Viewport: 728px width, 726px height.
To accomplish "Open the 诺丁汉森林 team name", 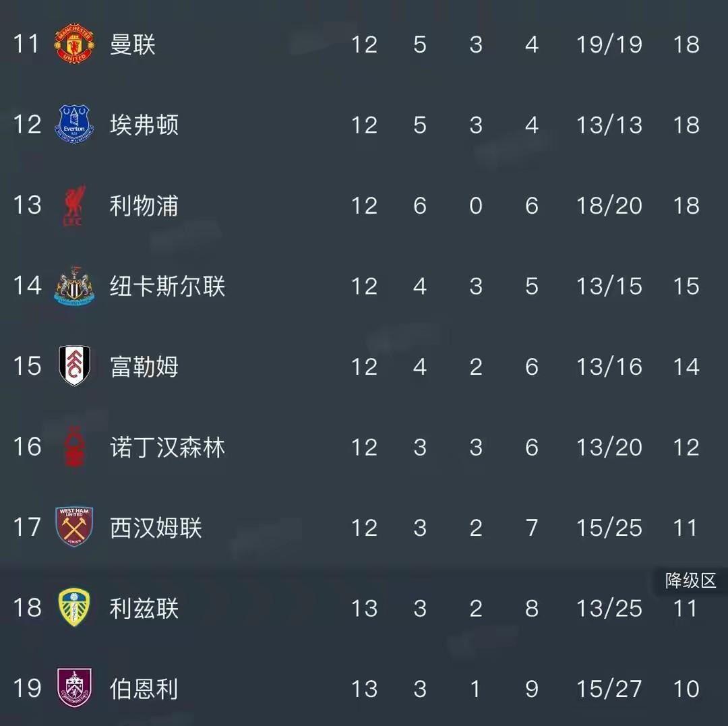I will tap(167, 447).
